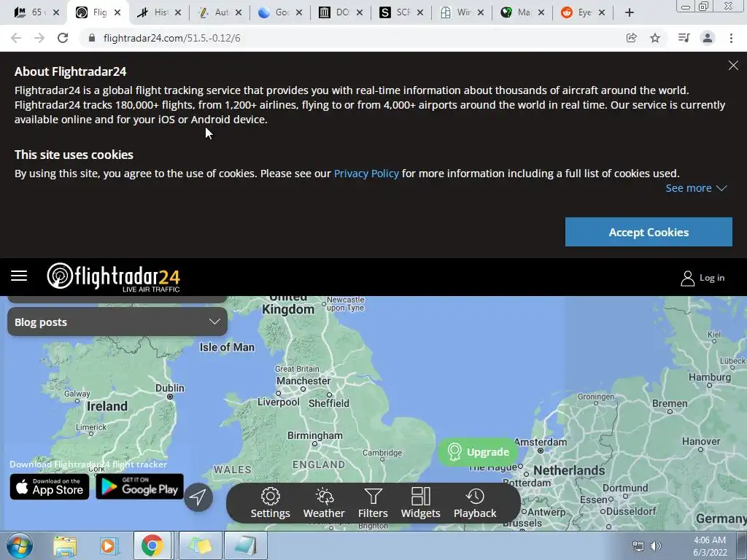Open the Privacy Policy link

(x=366, y=174)
